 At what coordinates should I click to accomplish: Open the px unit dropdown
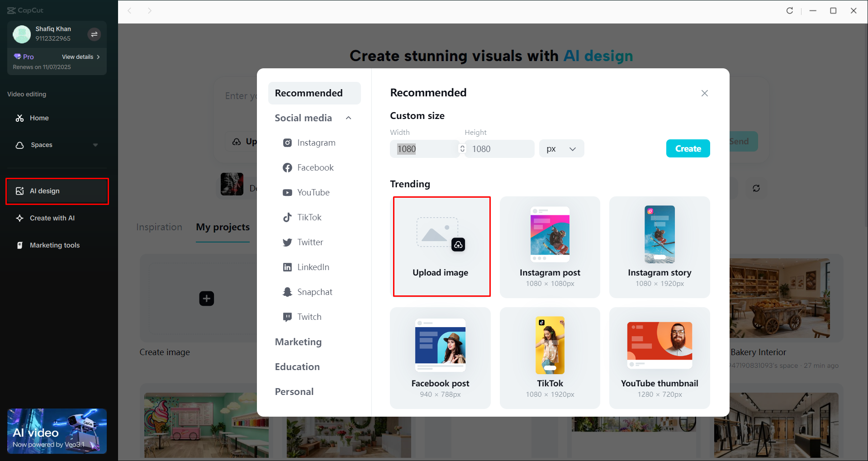coord(561,148)
